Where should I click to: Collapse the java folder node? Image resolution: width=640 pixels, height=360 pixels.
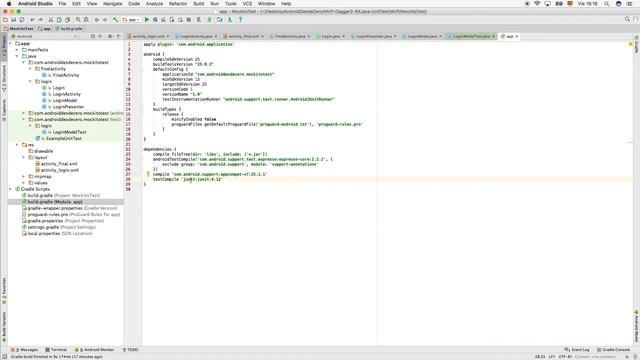[17, 56]
